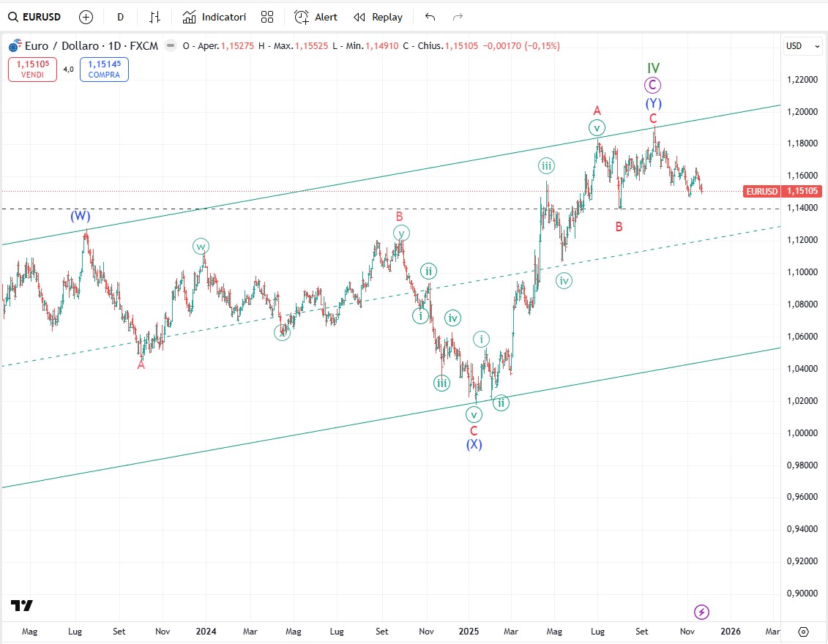Undo the last chart action
The width and height of the screenshot is (828, 644).
430,17
